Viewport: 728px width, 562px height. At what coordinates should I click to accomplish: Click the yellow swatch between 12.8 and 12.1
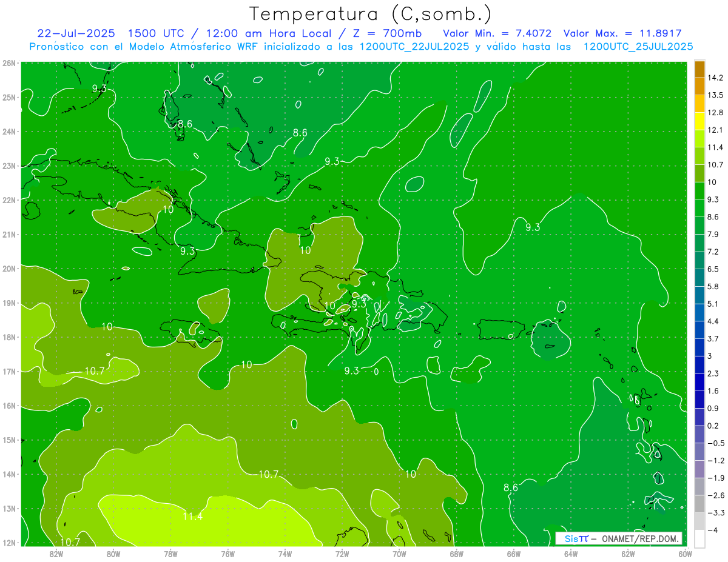tap(699, 121)
